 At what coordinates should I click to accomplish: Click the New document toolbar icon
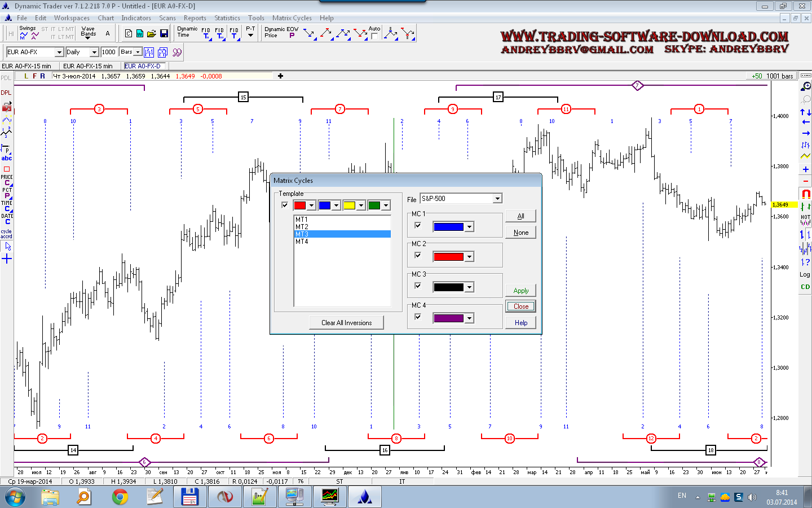pyautogui.click(x=129, y=34)
